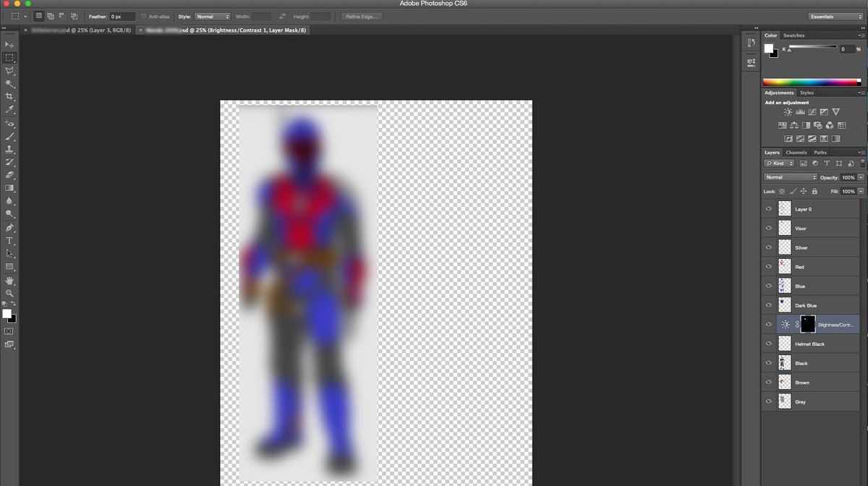Select the Gradient tool
The image size is (868, 486).
click(9, 187)
